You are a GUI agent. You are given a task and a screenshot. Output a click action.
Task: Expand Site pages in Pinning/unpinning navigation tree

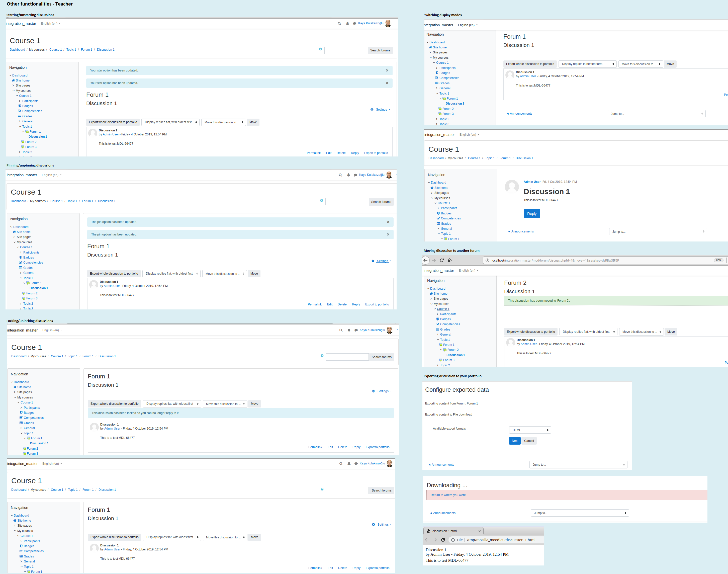click(x=14, y=237)
